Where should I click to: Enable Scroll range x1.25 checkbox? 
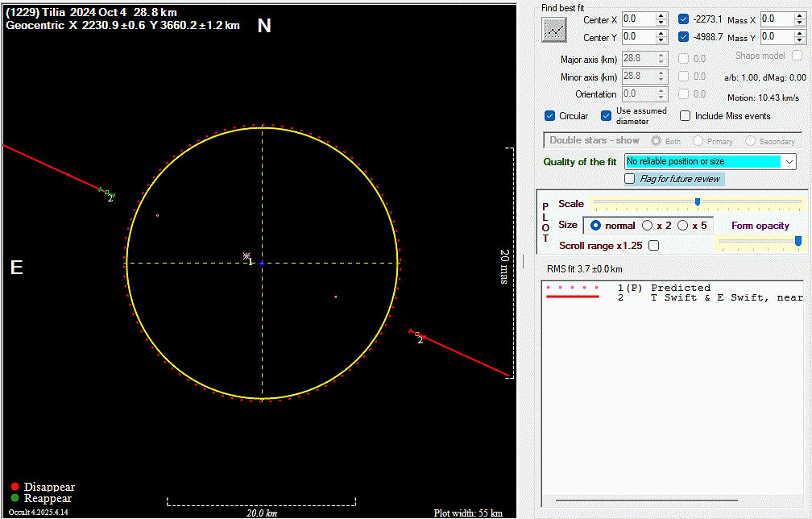653,246
